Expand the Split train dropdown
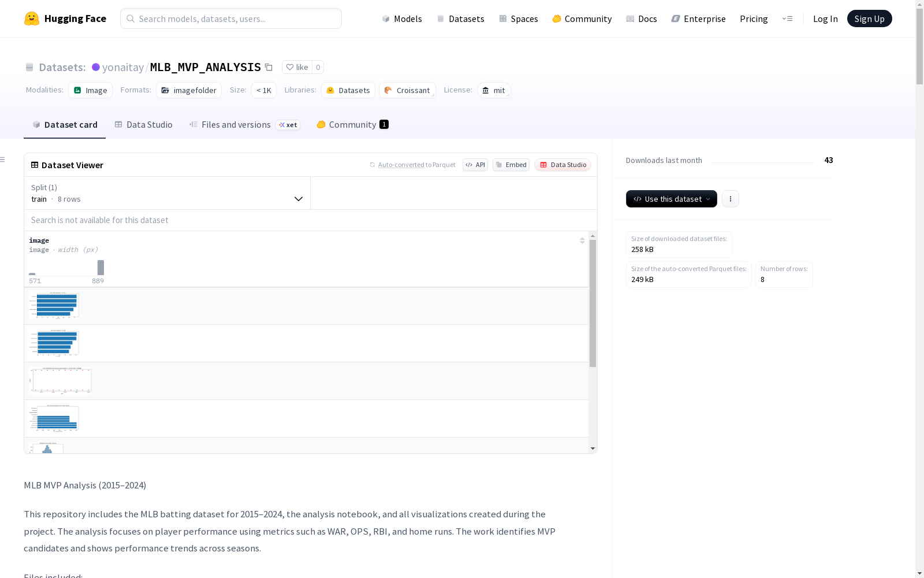Screen dimensions: 924x578 pos(167,193)
